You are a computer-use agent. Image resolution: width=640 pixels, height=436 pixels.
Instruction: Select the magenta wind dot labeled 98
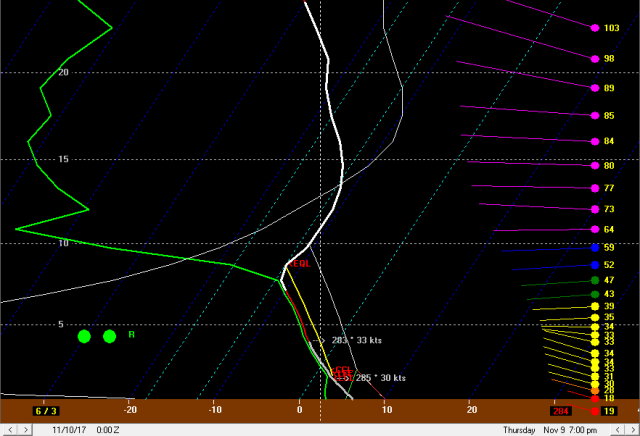(595, 59)
